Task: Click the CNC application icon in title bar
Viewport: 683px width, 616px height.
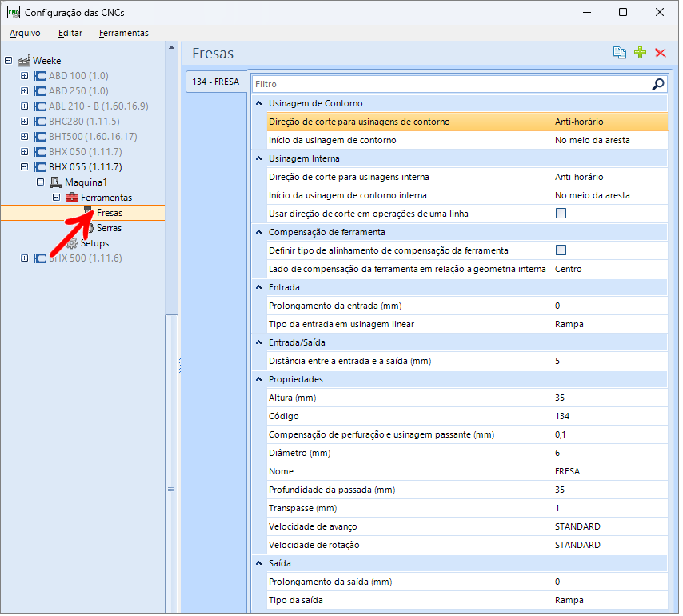Action: 14,12
